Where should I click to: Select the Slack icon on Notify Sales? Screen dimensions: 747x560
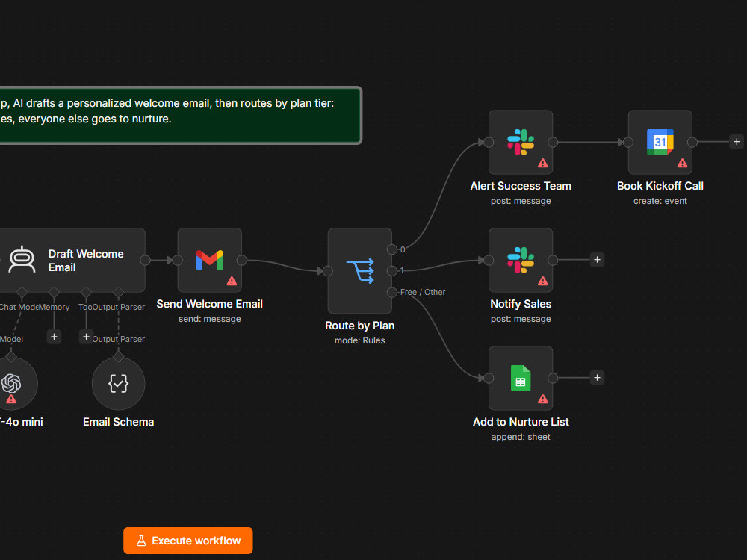click(520, 260)
